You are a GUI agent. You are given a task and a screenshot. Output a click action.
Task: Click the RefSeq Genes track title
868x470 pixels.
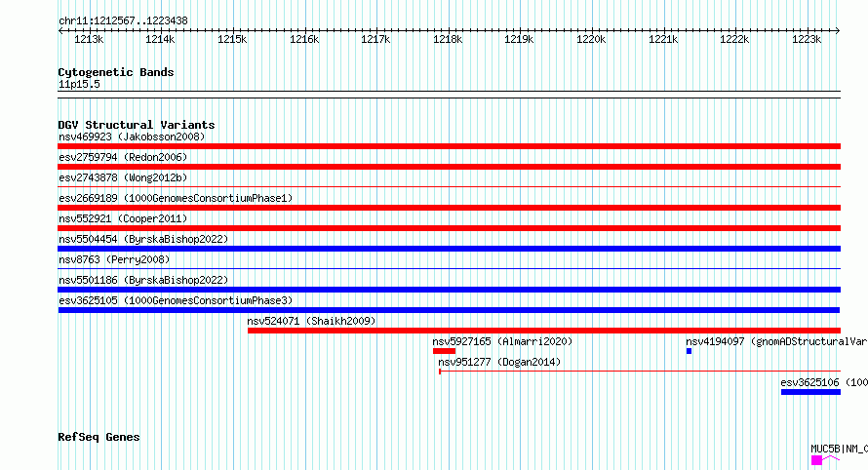[x=99, y=438]
